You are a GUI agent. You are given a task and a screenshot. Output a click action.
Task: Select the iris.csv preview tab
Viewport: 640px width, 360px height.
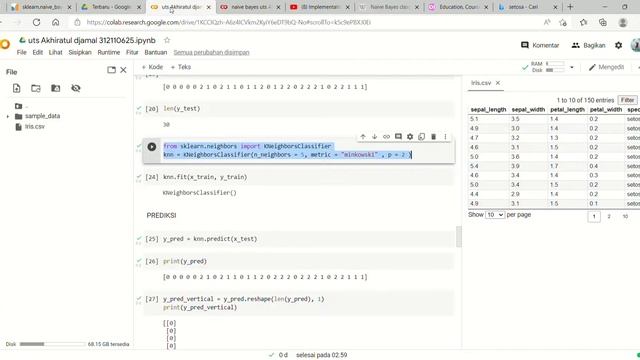pyautogui.click(x=481, y=83)
